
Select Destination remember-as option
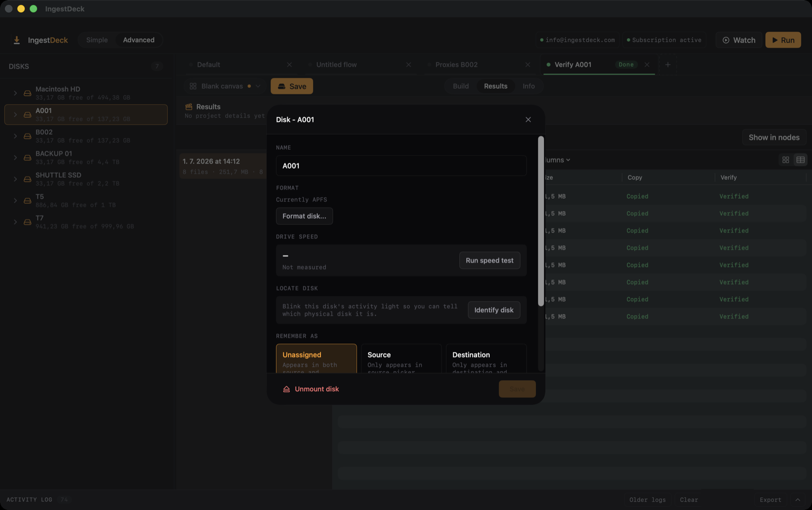click(486, 359)
